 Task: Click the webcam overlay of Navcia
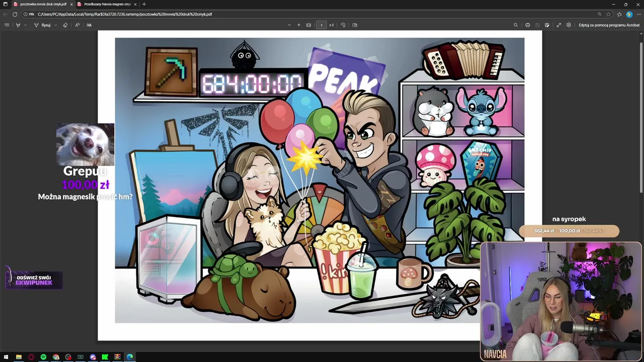coord(561,301)
